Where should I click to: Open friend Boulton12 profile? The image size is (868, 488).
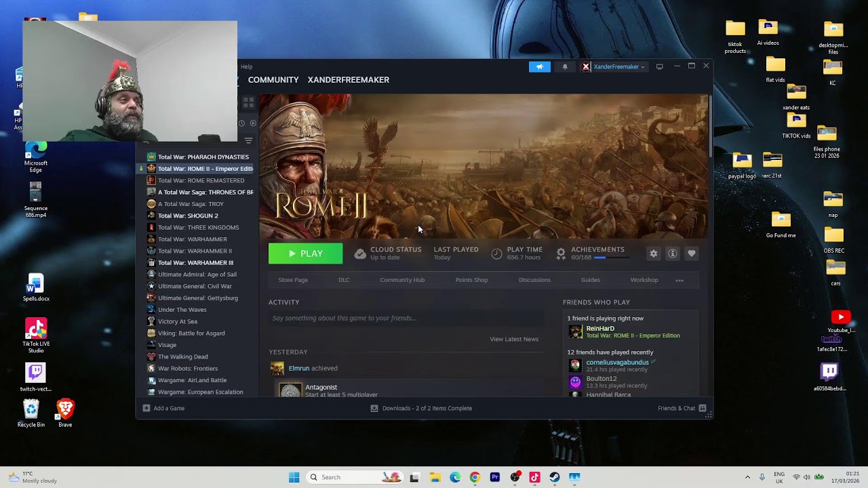point(601,379)
